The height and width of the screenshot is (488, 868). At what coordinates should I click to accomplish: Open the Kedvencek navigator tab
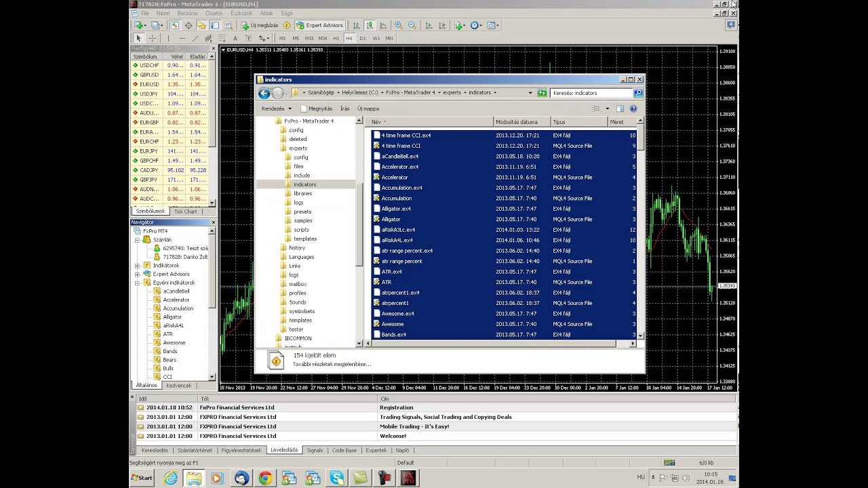point(179,386)
